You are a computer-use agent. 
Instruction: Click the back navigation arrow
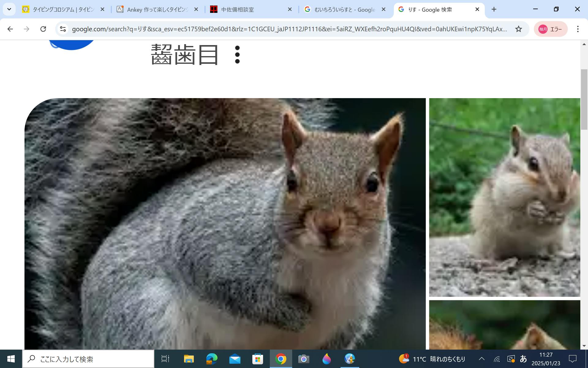pos(10,29)
